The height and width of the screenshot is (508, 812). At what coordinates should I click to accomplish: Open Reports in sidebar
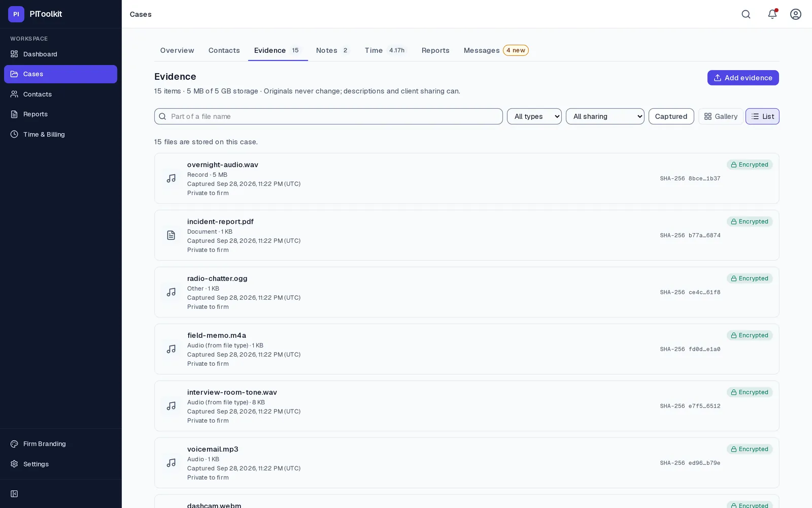[60, 114]
